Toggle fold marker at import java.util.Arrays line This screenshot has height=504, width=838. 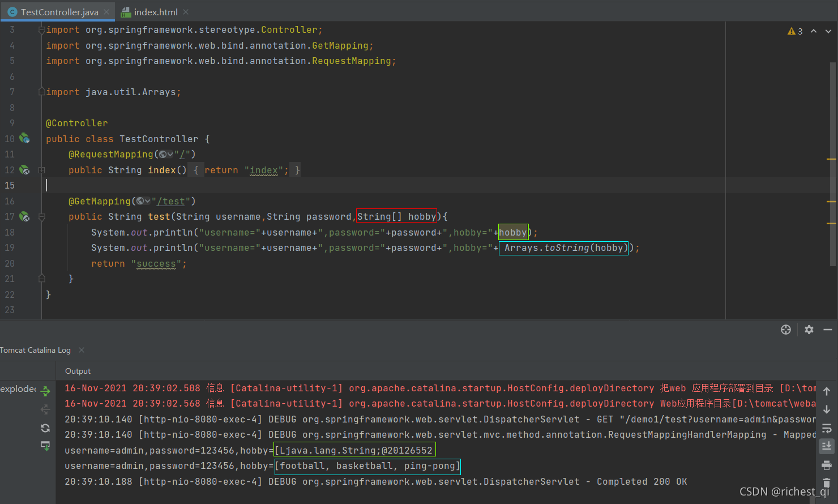[x=41, y=91]
